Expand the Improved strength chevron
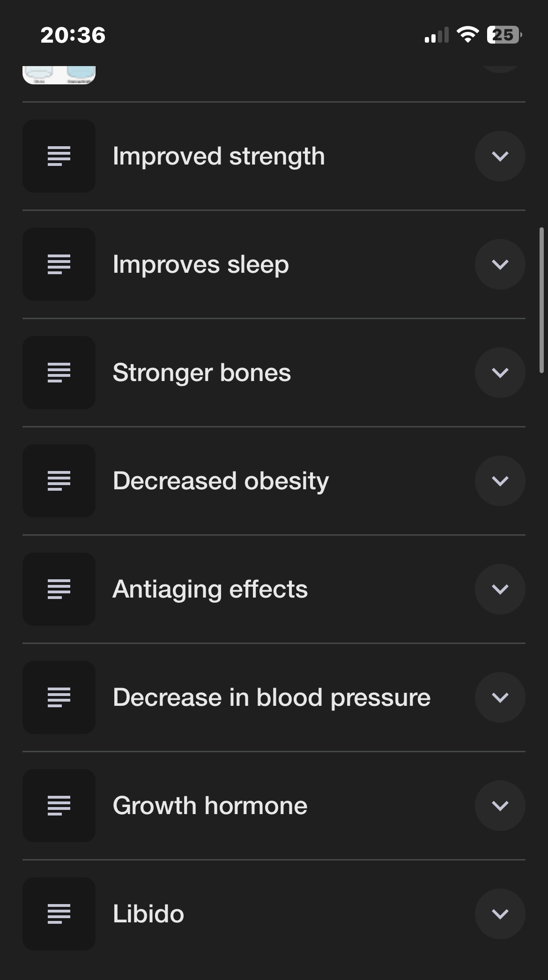Image resolution: width=548 pixels, height=980 pixels. tap(500, 156)
